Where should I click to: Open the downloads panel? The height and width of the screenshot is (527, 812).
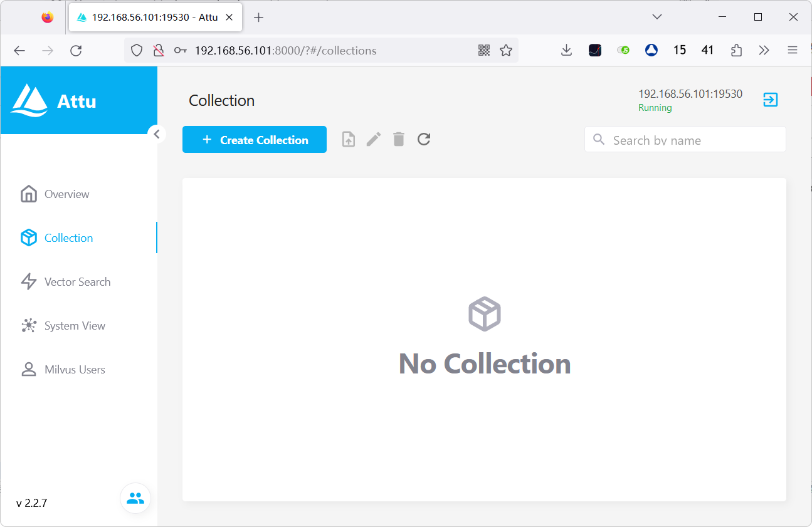click(x=566, y=51)
